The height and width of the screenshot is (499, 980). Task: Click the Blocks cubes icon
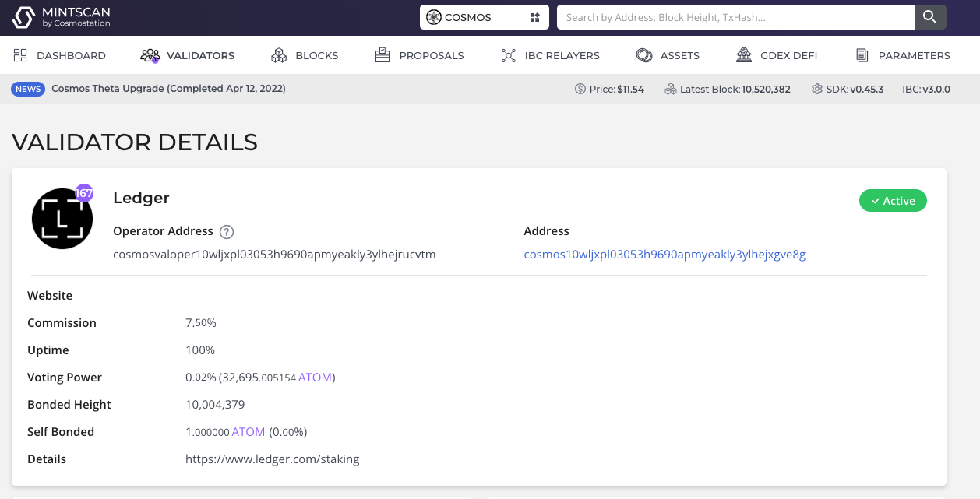279,55
